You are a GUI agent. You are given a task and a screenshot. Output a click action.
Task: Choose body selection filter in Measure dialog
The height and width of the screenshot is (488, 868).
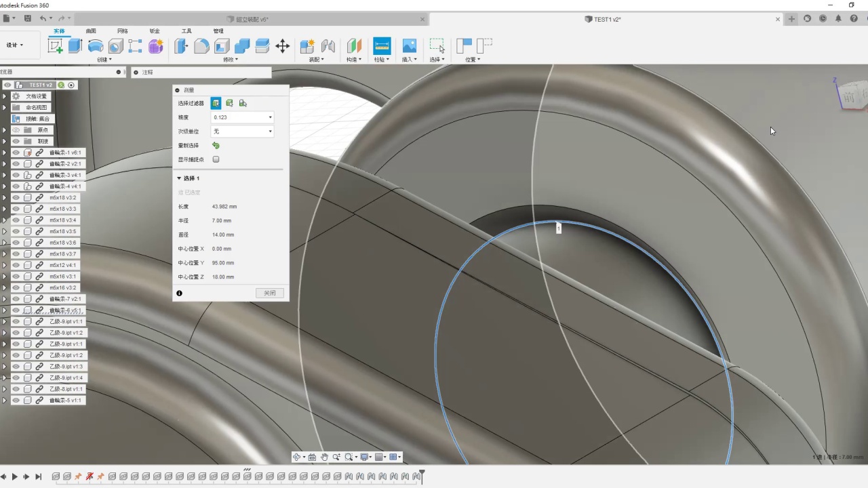[229, 103]
